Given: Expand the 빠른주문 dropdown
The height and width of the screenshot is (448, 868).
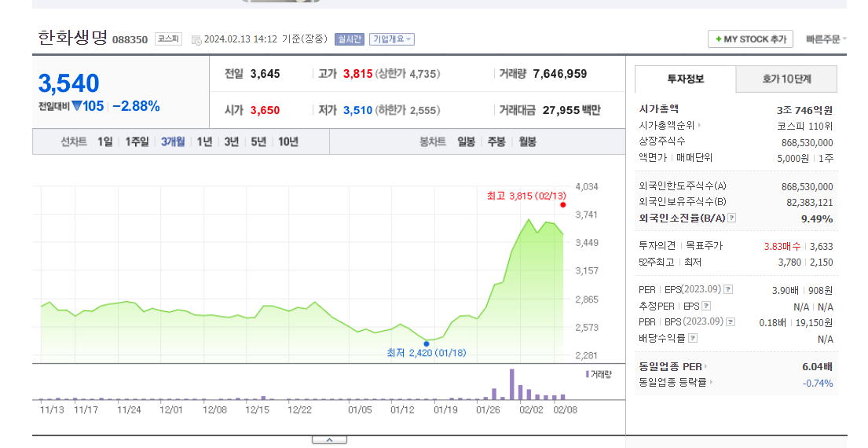Looking at the screenshot, I should point(826,39).
